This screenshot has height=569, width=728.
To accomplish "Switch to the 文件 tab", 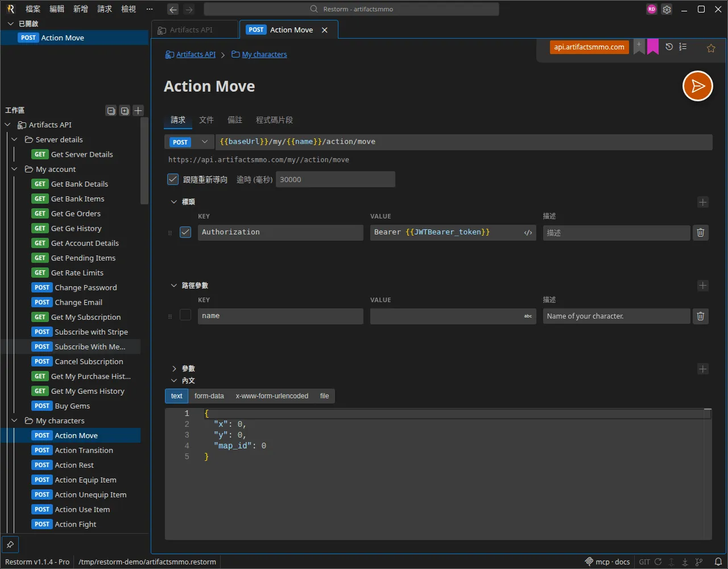I will click(x=206, y=120).
